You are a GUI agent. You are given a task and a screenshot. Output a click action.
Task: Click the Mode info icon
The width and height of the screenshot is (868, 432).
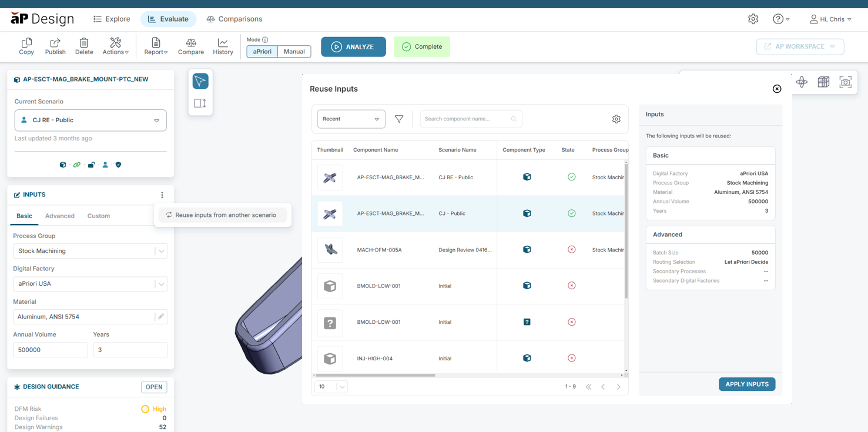click(x=265, y=40)
